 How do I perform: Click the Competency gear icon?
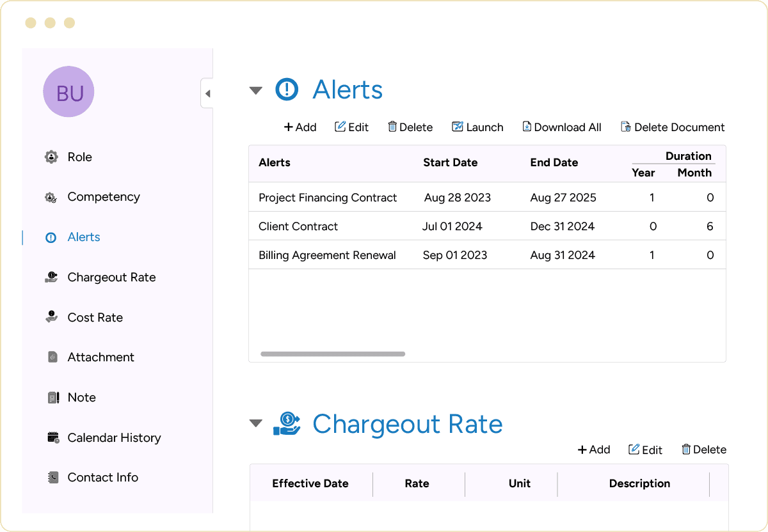pos(51,198)
